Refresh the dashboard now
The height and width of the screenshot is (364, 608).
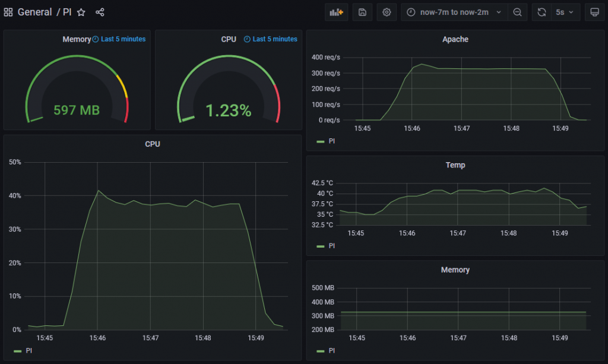(x=541, y=12)
